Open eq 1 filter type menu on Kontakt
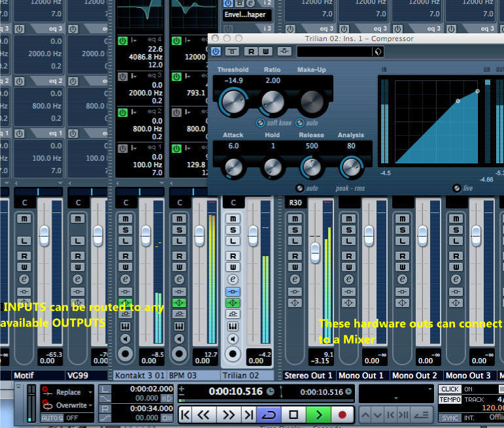The width and height of the screenshot is (504, 428). 134,148
